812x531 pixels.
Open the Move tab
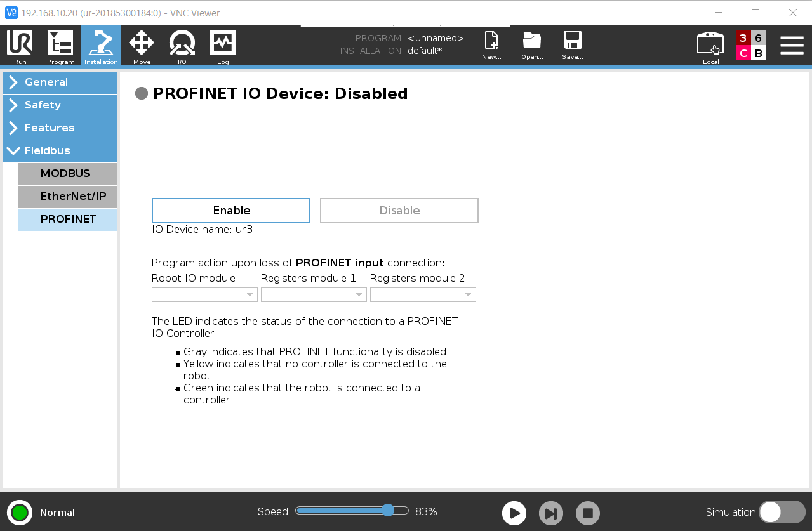tap(142, 46)
